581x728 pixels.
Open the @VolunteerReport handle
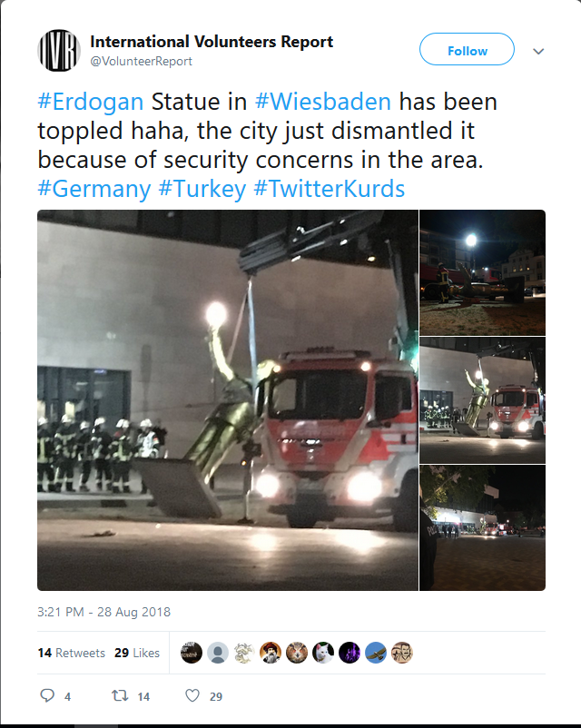pyautogui.click(x=142, y=62)
